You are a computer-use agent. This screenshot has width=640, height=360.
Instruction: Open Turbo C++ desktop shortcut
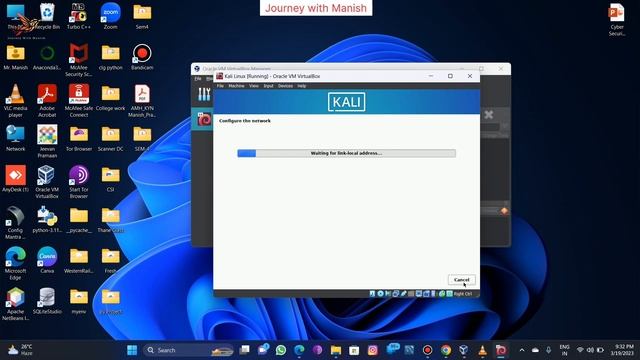(79, 17)
